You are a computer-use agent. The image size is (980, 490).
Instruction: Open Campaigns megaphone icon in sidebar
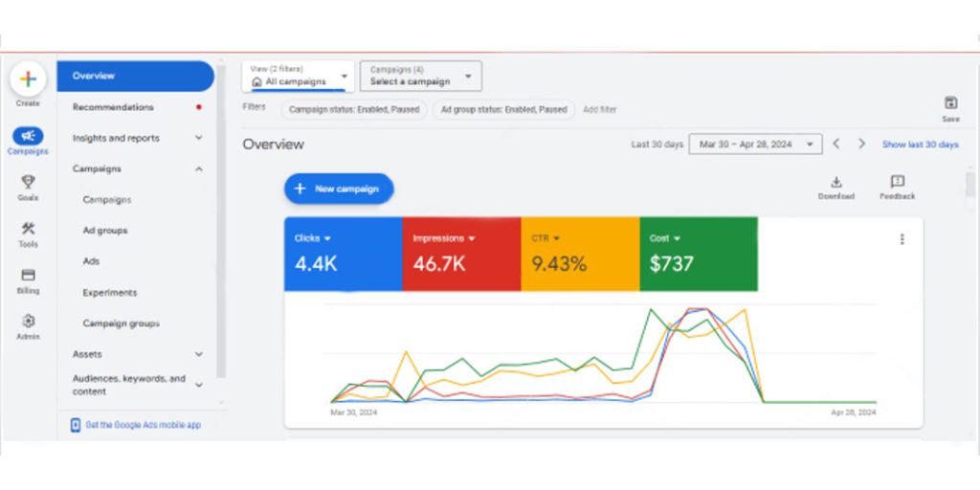[28, 137]
